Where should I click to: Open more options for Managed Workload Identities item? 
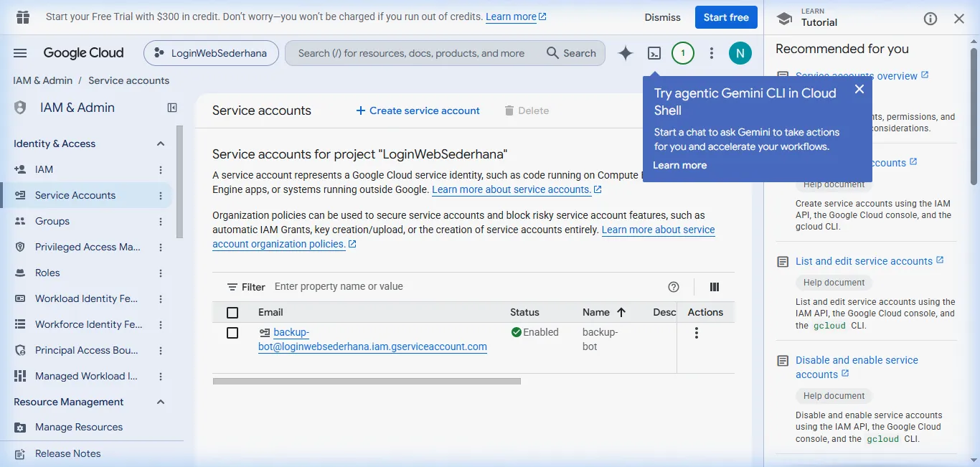pos(161,377)
